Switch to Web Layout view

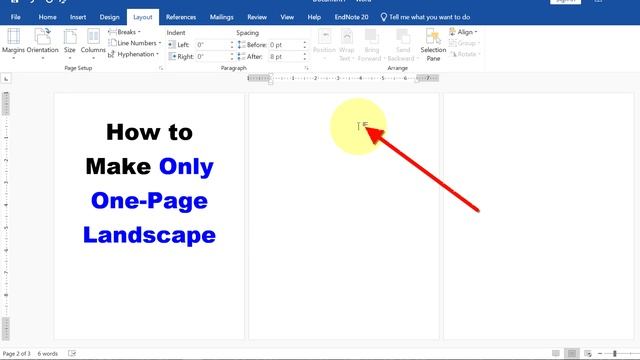click(x=588, y=353)
